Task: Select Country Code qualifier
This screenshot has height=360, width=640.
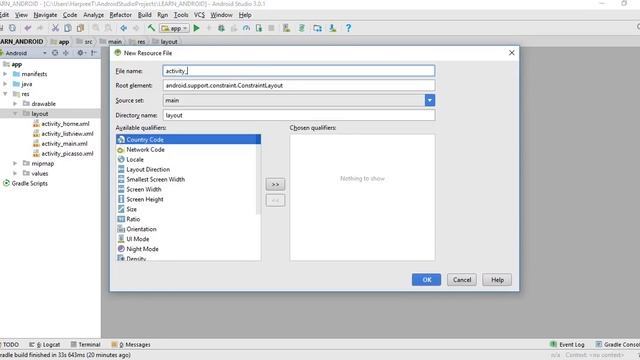Action: point(188,140)
